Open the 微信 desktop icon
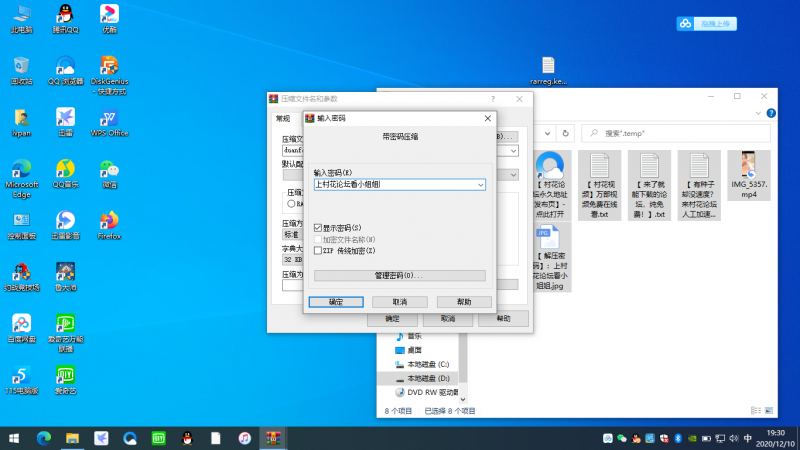The width and height of the screenshot is (800, 450). [109, 171]
